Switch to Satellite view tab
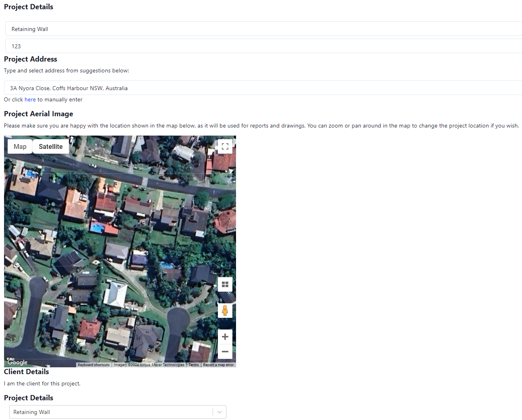 coord(51,146)
